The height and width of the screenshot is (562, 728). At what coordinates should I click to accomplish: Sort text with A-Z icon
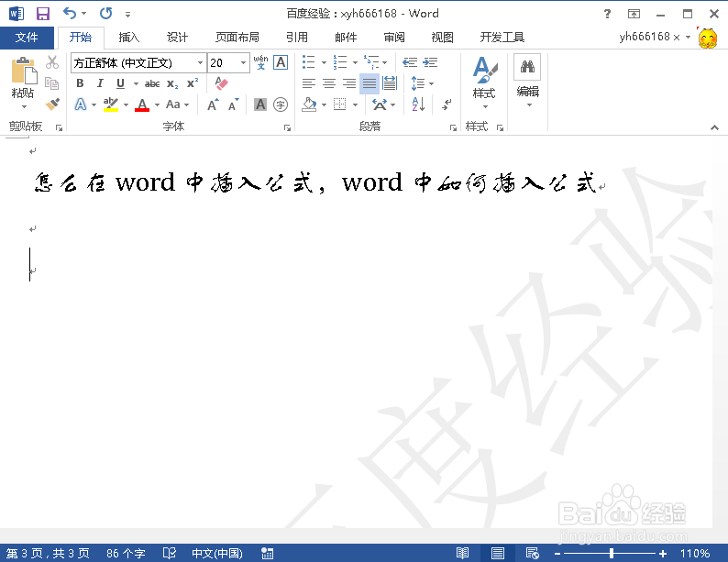pos(418,105)
